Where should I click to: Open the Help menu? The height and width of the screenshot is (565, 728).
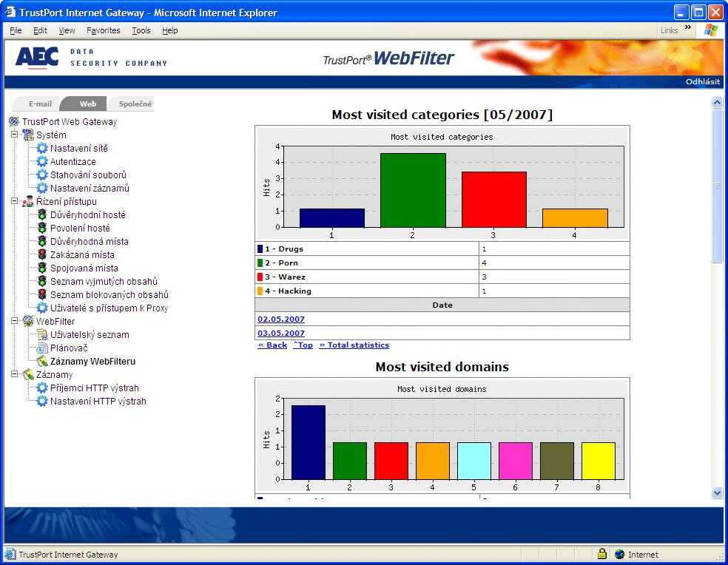click(x=170, y=30)
